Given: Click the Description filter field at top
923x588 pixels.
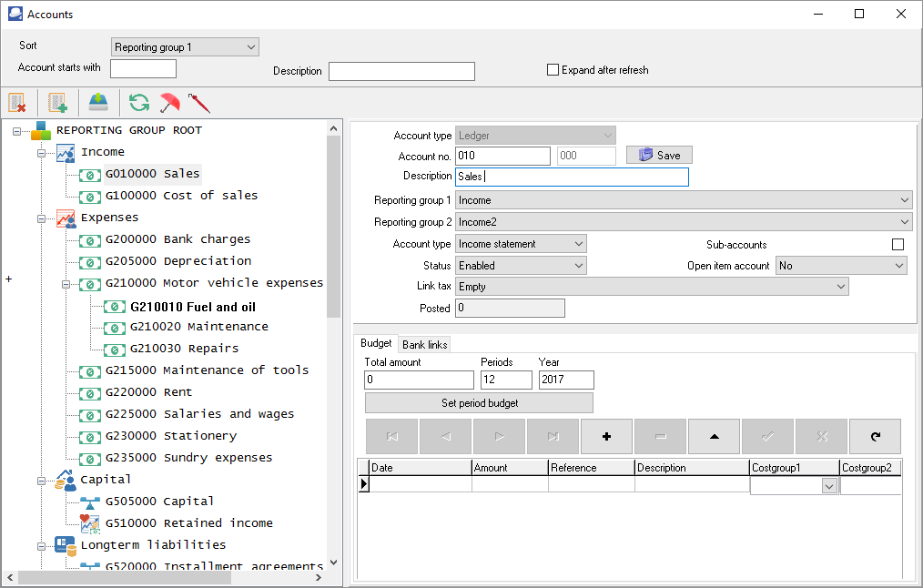Looking at the screenshot, I should click(401, 71).
